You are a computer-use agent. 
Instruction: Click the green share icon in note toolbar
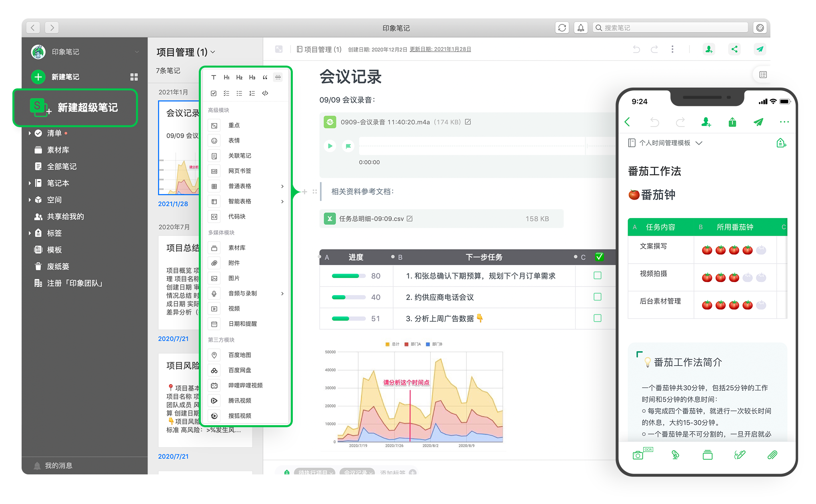coord(734,49)
